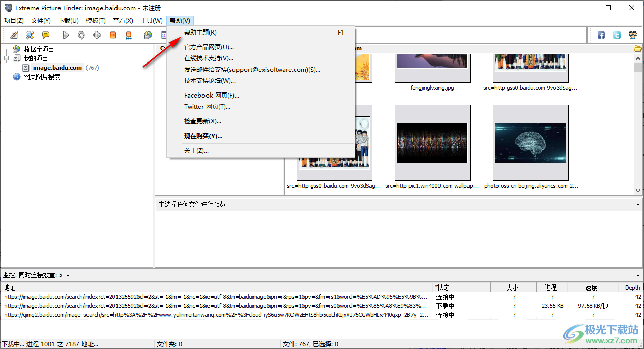Choose 发送邮件给支持 support email entry
This screenshot has width=644, height=349.
(261, 70)
